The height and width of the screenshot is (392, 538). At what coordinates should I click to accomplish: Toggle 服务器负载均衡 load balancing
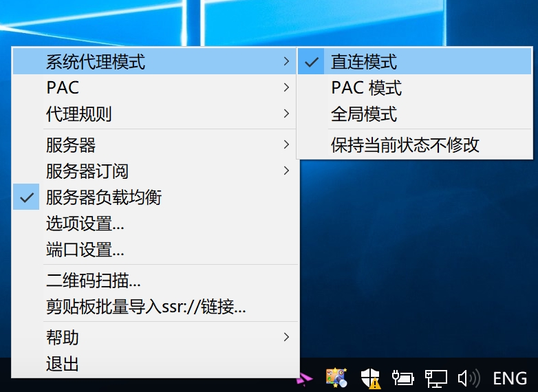103,197
